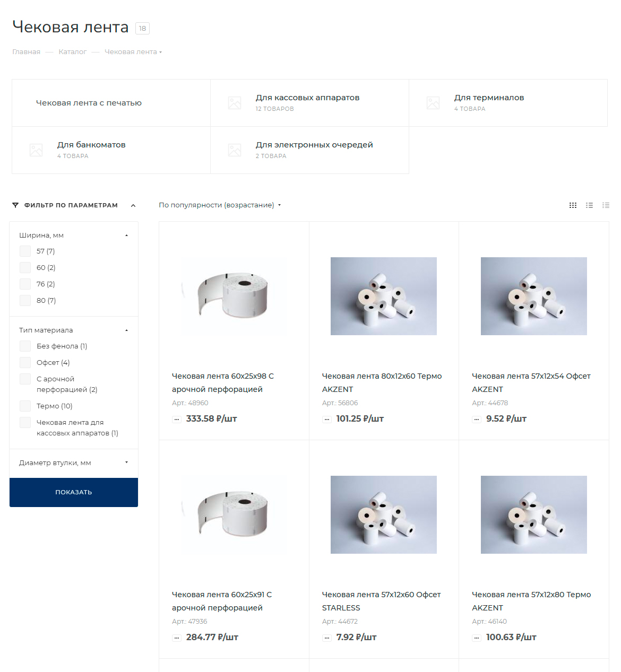Open Для кассовых аппаратов category

click(x=307, y=98)
